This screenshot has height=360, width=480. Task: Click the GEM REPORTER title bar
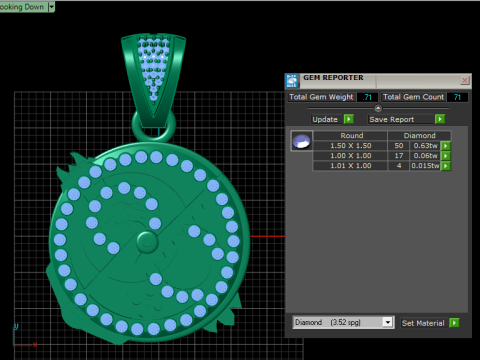pos(378,81)
